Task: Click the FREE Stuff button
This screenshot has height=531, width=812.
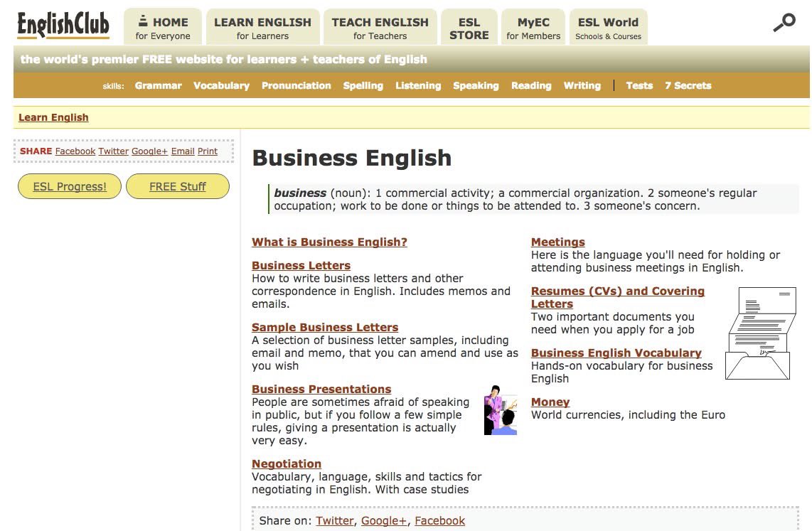Action: [178, 186]
